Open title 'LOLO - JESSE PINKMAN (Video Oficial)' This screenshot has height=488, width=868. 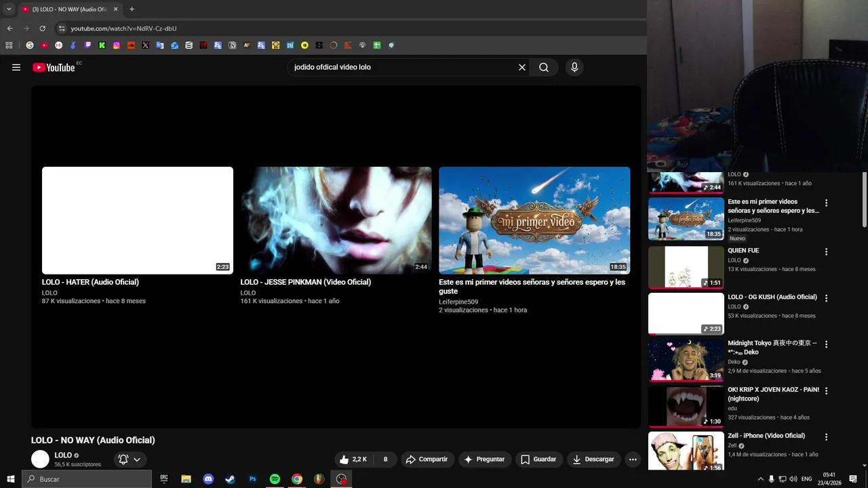(x=306, y=282)
